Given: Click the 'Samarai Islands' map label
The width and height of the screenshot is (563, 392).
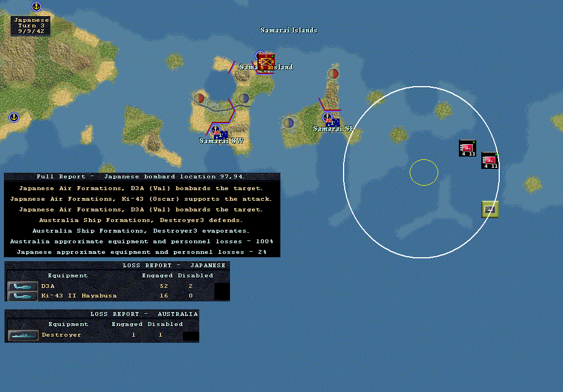Looking at the screenshot, I should point(289,30).
